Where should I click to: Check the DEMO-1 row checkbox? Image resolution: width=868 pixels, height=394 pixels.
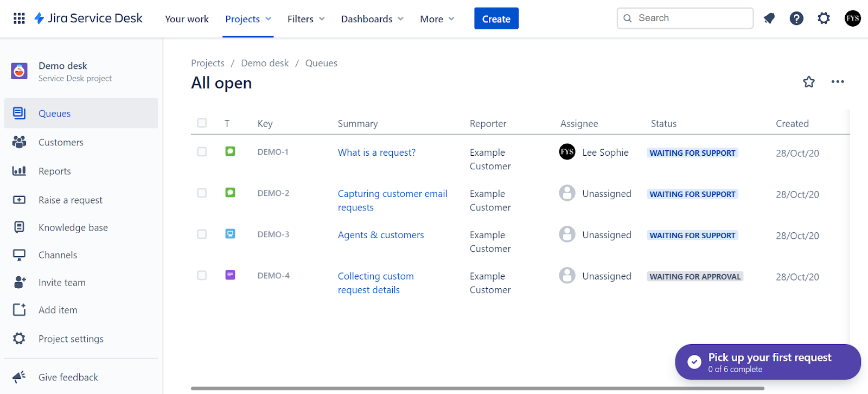(x=202, y=152)
